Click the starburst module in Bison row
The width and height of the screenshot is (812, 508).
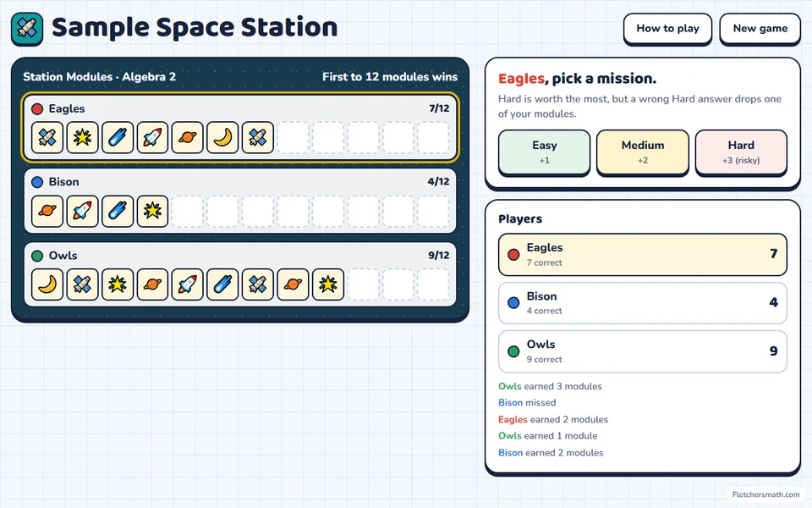click(x=152, y=211)
